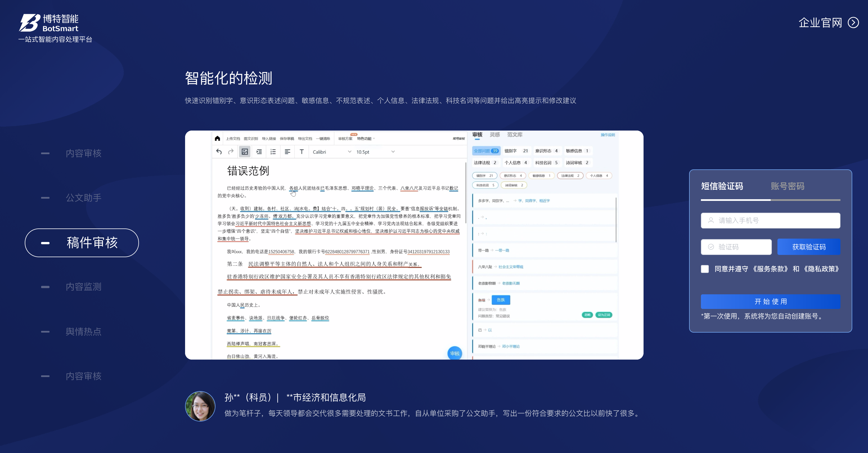Open the 10.5pt font size dropdown

pos(375,152)
